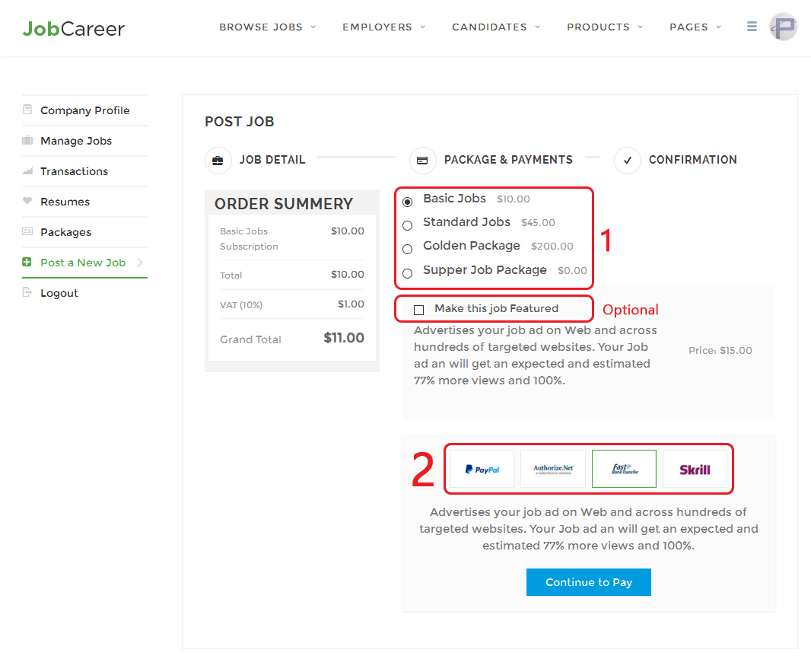The width and height of the screenshot is (811, 672).
Task: Click the Continue to Pay button
Action: tap(588, 582)
